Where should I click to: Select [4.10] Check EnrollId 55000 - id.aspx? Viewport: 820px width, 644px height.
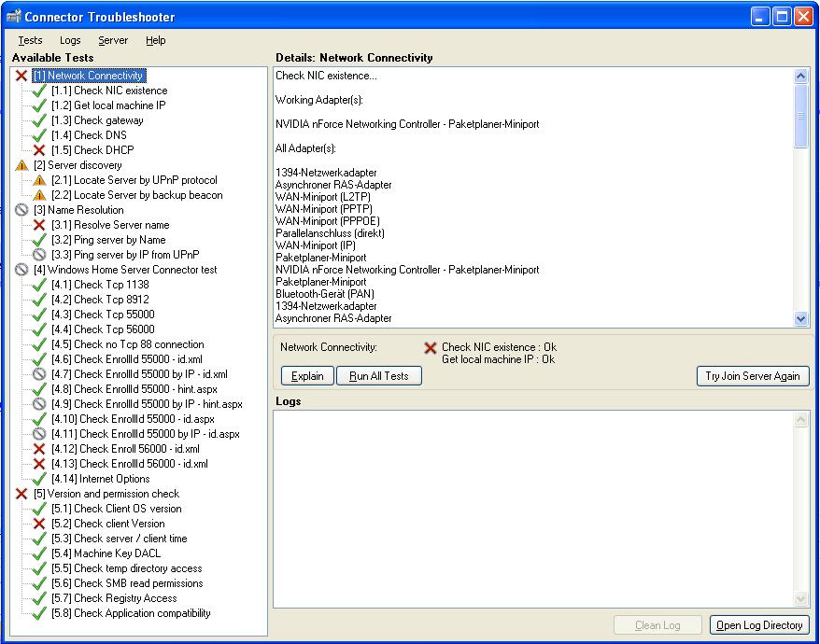pyautogui.click(x=134, y=419)
